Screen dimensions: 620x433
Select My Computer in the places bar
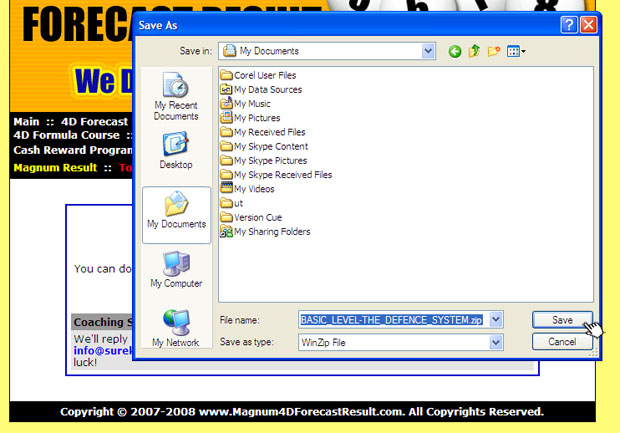(x=176, y=269)
